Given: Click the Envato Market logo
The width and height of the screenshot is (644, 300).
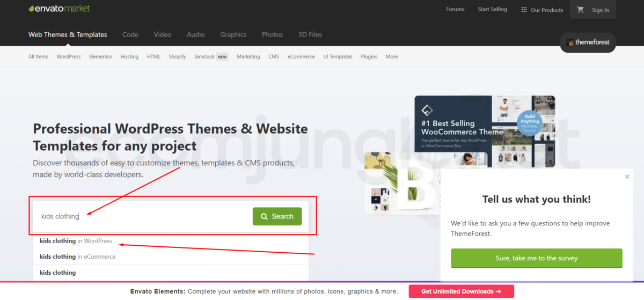Looking at the screenshot, I should pos(59,9).
